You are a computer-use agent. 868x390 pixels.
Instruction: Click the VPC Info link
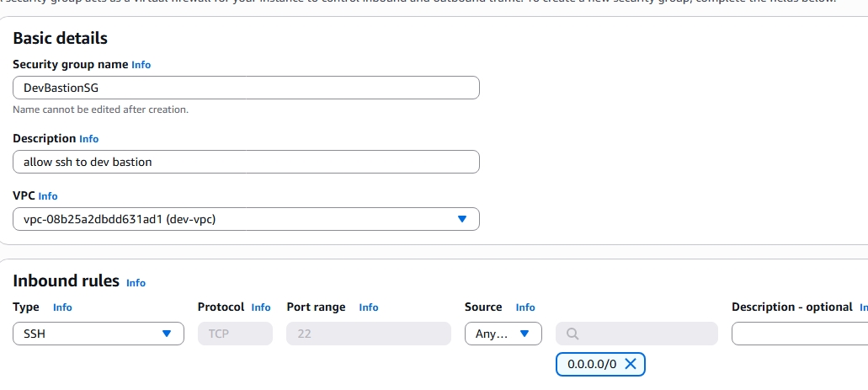tap(48, 196)
